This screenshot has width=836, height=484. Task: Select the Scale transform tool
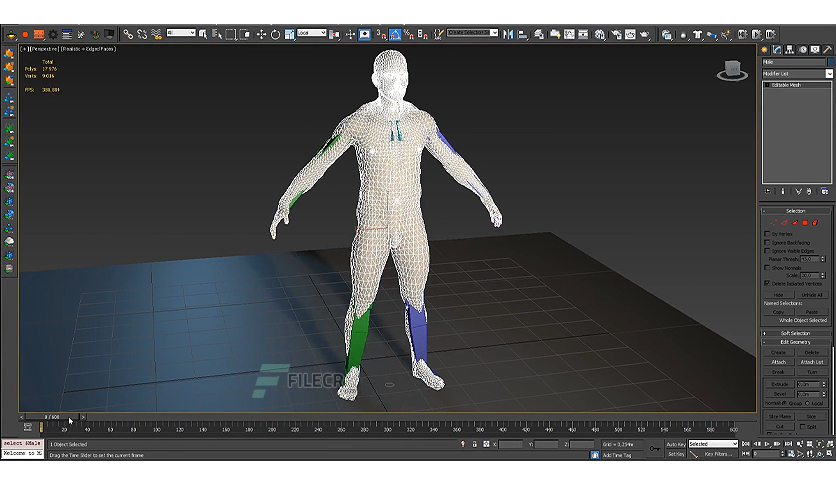[290, 35]
